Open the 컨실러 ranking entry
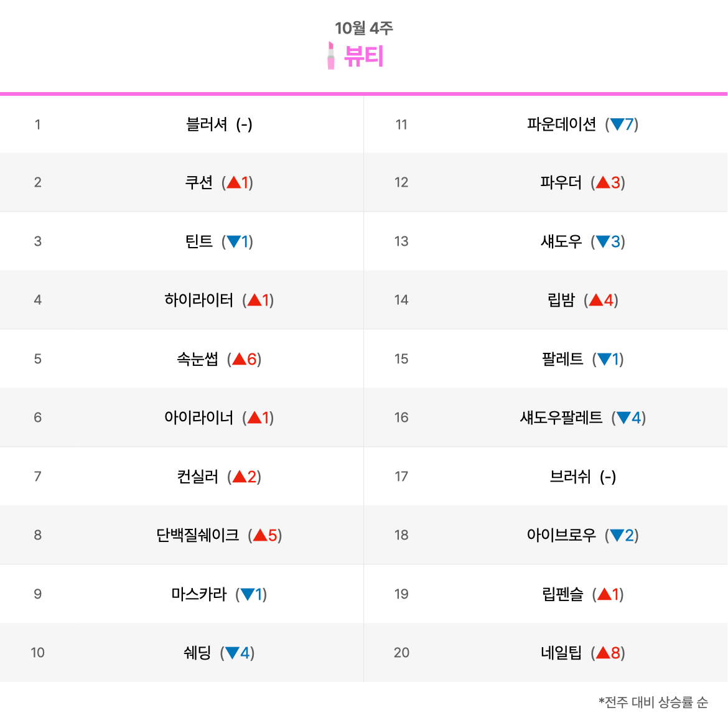 (197, 477)
